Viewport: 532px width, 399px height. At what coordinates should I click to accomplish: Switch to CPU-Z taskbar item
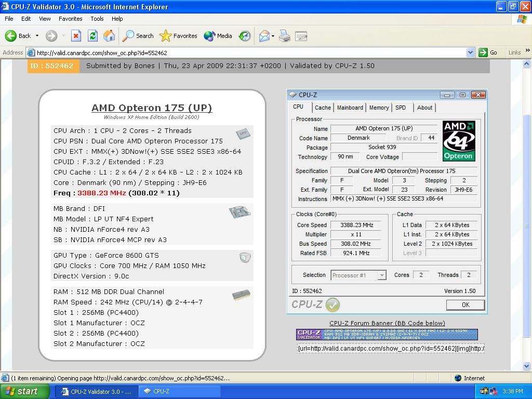point(180,391)
